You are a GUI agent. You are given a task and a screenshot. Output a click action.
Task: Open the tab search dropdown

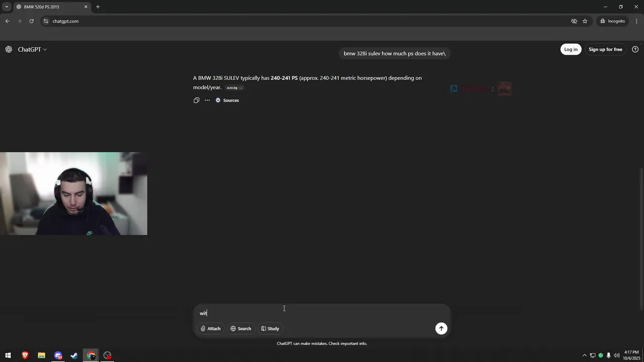(7, 7)
